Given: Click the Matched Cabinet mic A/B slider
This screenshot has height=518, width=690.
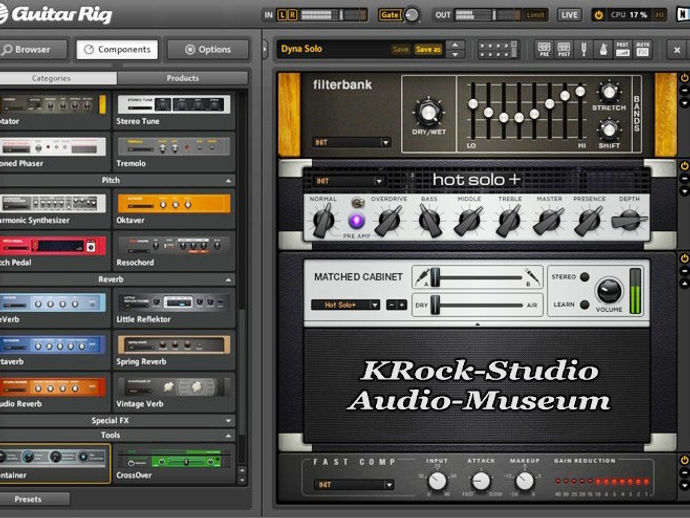Looking at the screenshot, I should pos(477,277).
